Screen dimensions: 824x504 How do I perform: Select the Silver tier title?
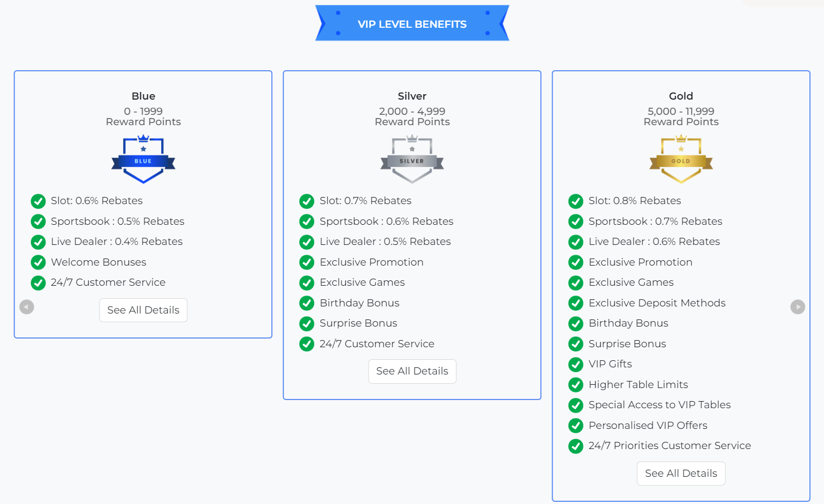tap(412, 96)
